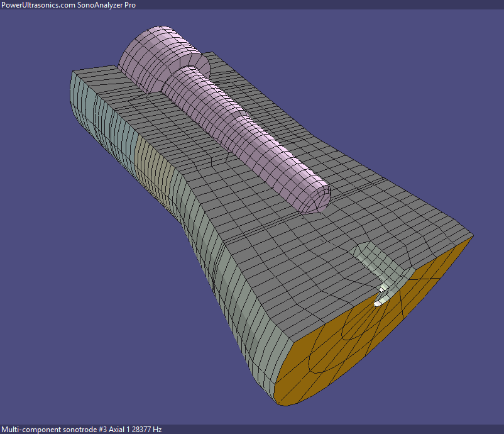Image resolution: width=504 pixels, height=434 pixels.
Task: Click the PowerUltrasonics.com SonoAnalyzer Pro title text
Action: 68,5
